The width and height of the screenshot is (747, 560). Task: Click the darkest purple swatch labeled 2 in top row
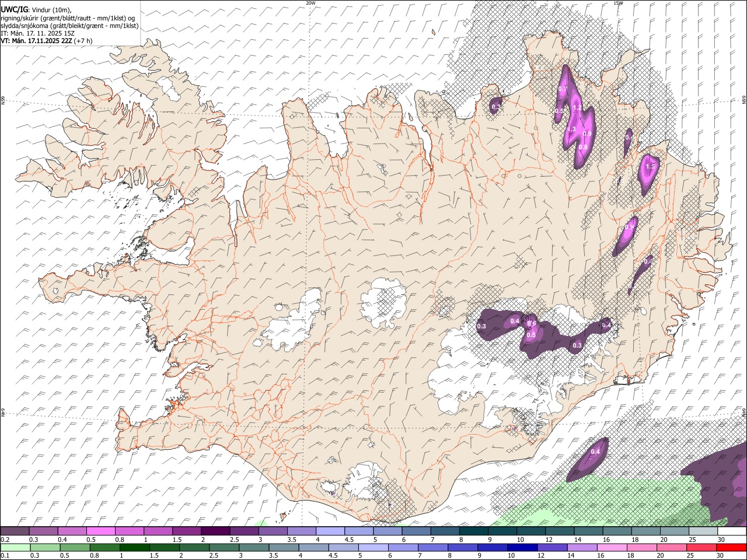click(215, 531)
